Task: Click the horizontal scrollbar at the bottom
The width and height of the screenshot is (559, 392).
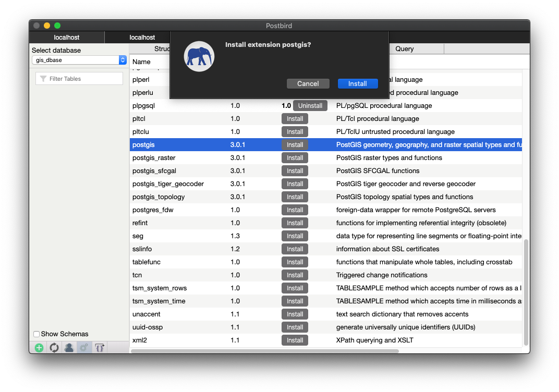Action: 264,351
